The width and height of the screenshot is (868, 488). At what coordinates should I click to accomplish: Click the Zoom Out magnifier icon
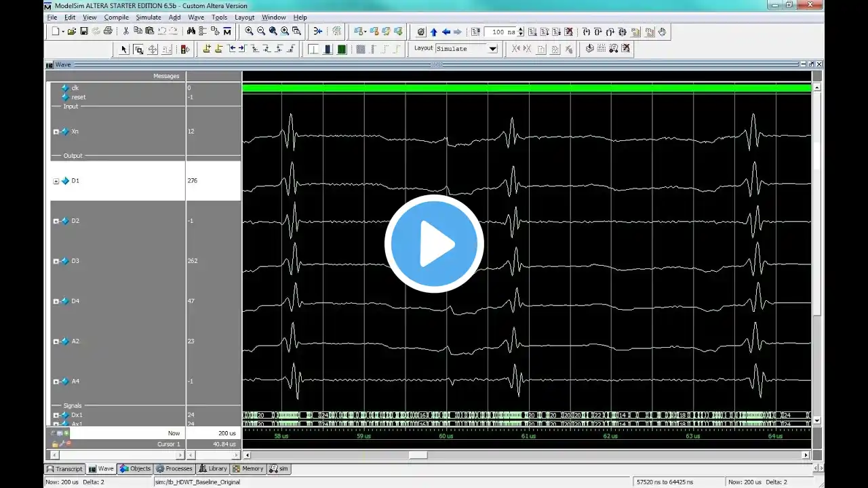pos(261,31)
